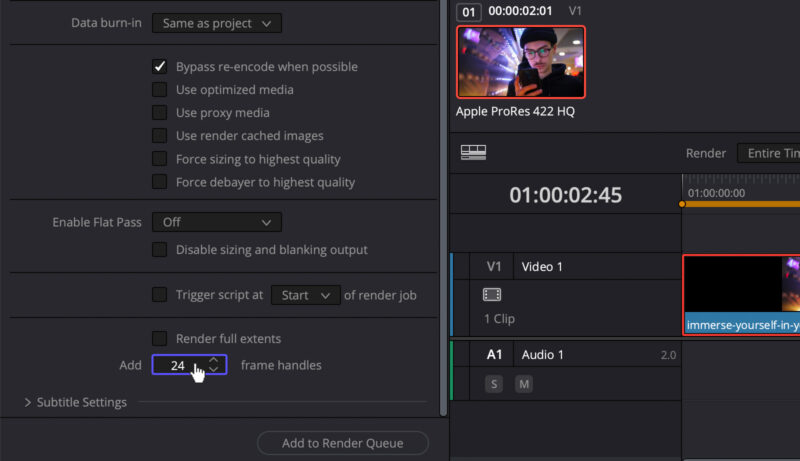Enable Use proxy media checkbox
This screenshot has height=461, width=800.
160,113
